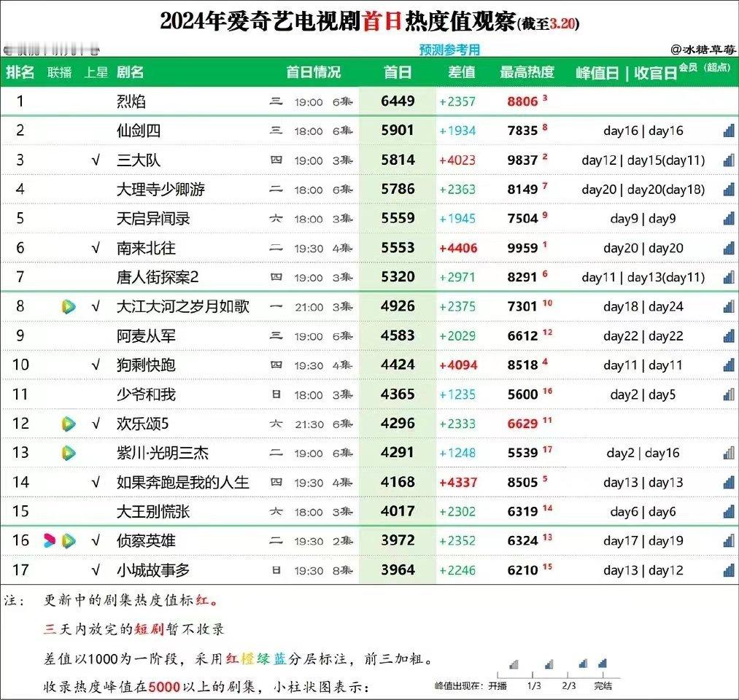Viewport: 739px width, 700px height.
Task: Click the difference value +4337
Action: click(x=458, y=483)
